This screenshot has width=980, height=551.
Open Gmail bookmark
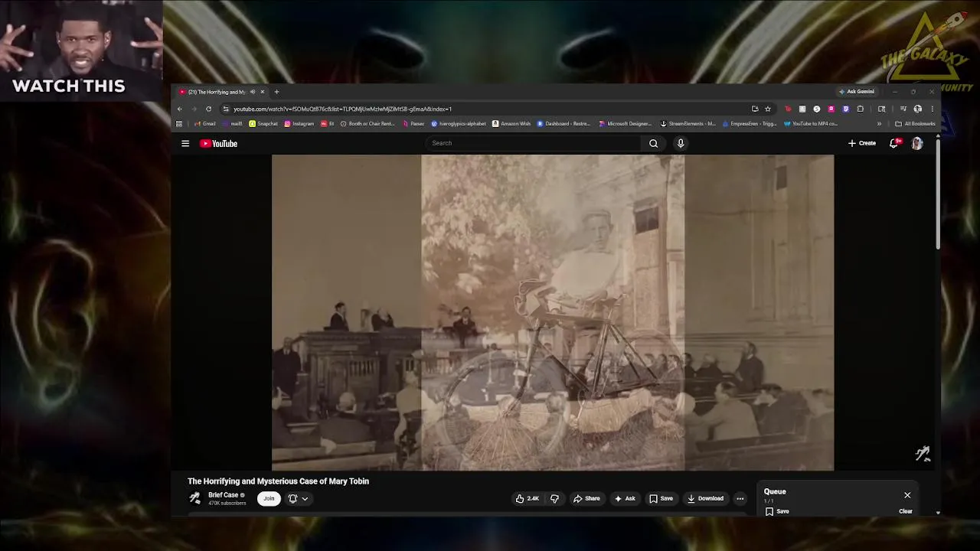coord(204,124)
